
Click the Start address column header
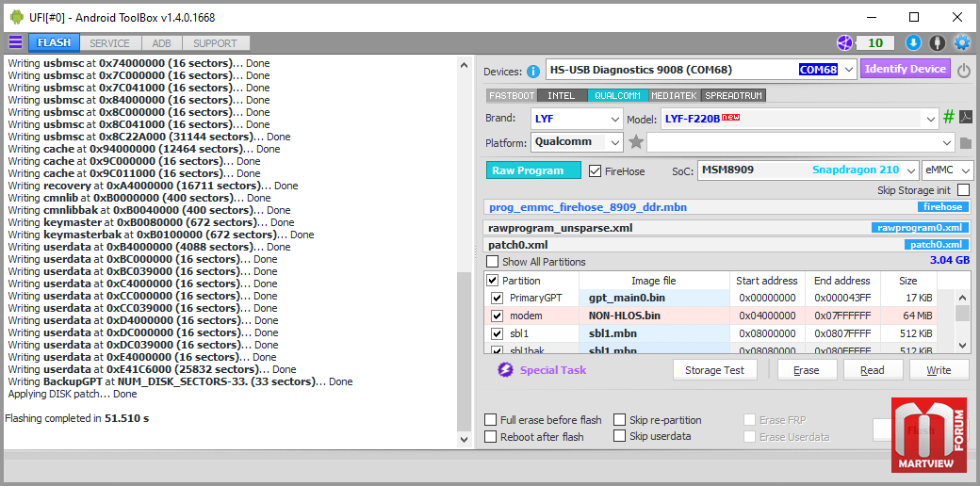(767, 281)
